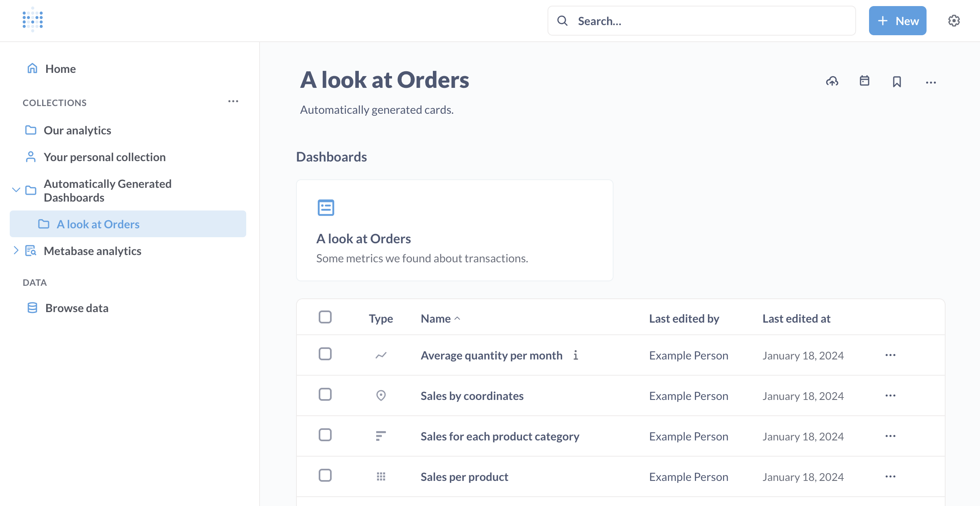Open the collection events calendar icon
The width and height of the screenshot is (980, 506).
pos(865,81)
